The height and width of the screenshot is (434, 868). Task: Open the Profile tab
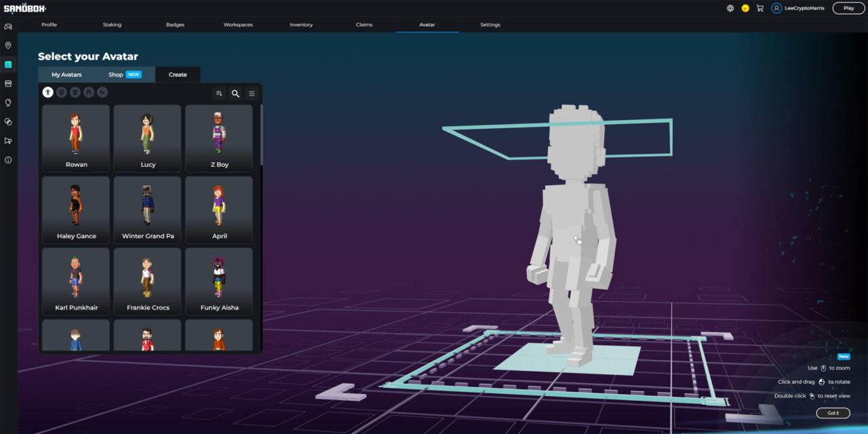point(49,24)
